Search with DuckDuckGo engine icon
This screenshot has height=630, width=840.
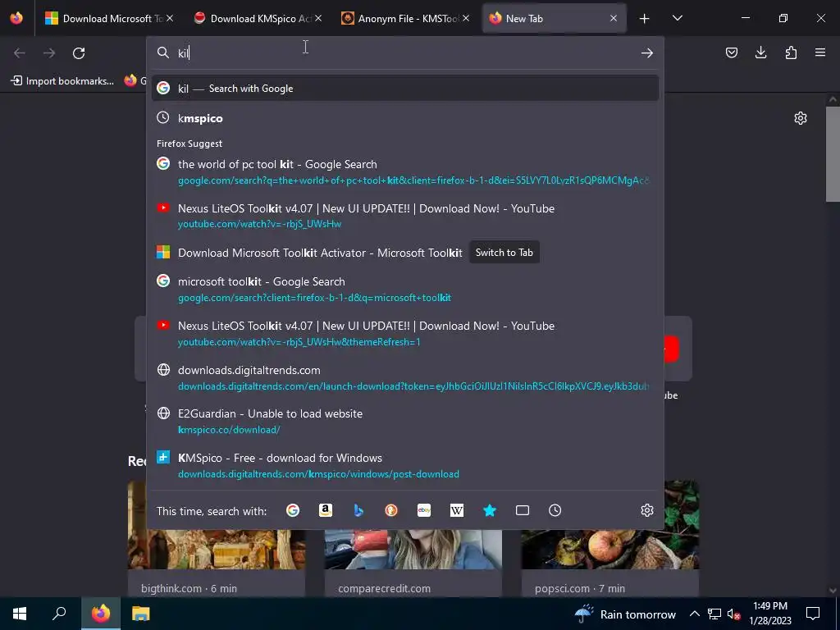coord(391,510)
